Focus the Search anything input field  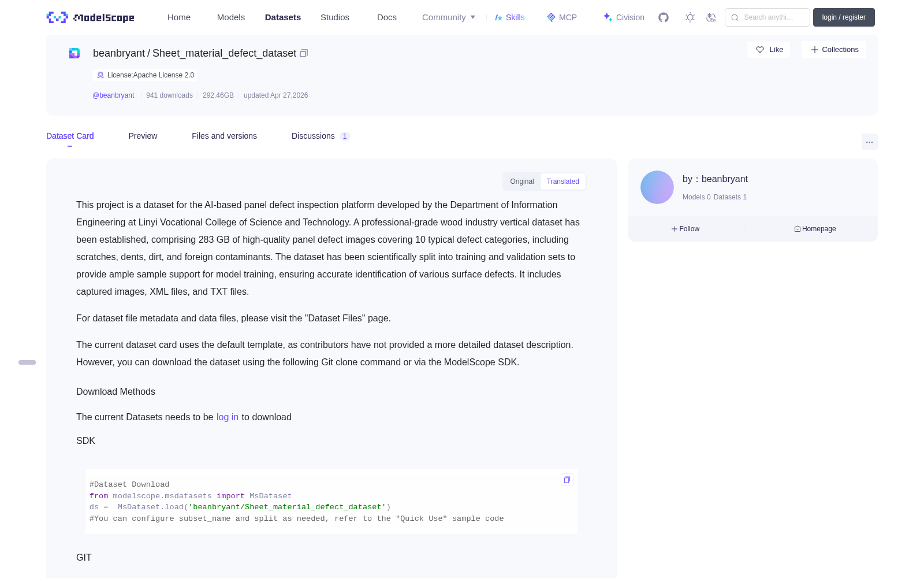pos(767,17)
